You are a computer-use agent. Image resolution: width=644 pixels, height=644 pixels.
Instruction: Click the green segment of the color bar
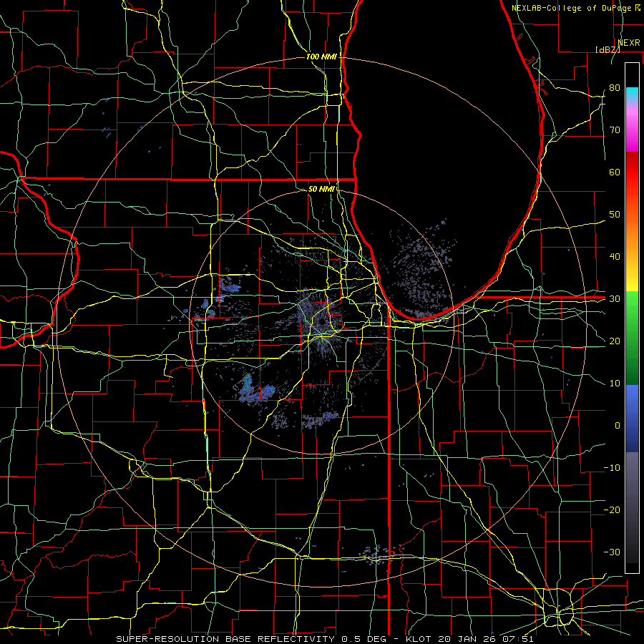(x=632, y=338)
